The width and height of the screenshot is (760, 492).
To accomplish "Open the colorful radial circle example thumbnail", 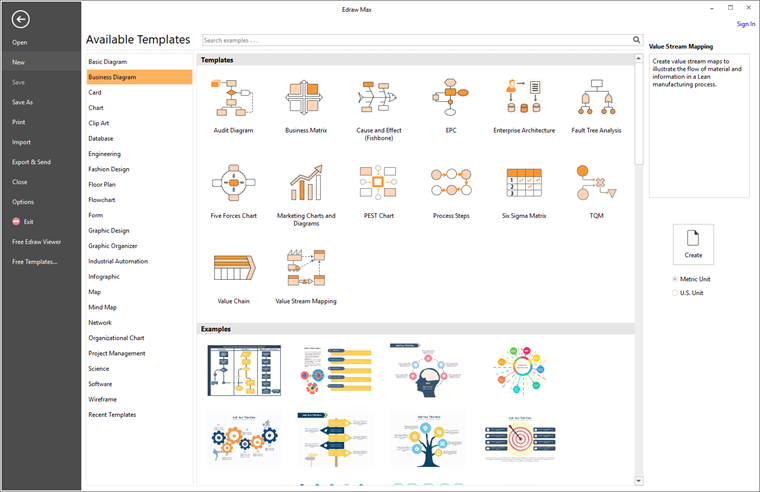I will click(520, 370).
